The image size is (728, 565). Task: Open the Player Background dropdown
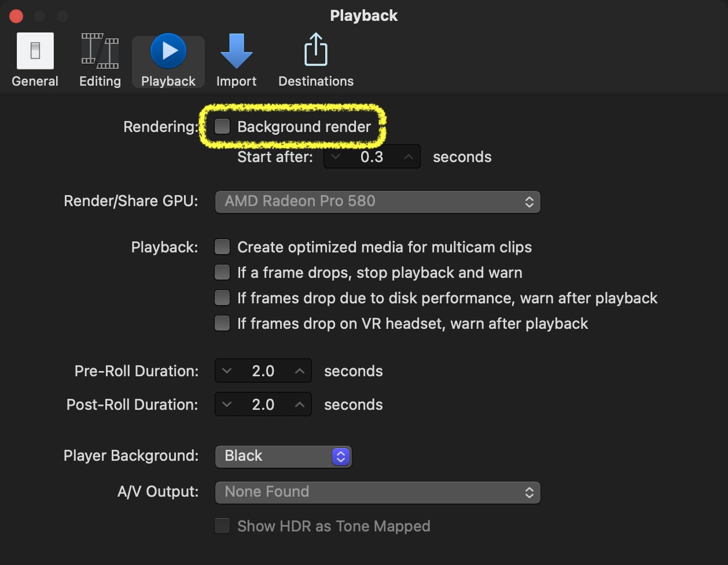click(x=284, y=456)
